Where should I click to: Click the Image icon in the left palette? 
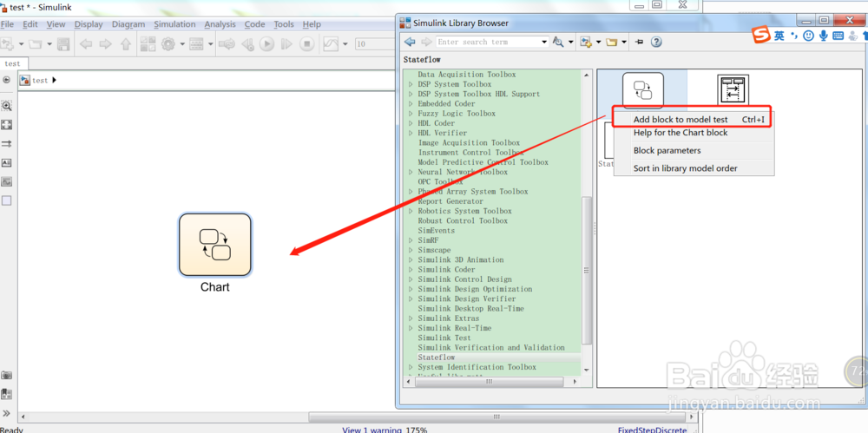click(7, 181)
